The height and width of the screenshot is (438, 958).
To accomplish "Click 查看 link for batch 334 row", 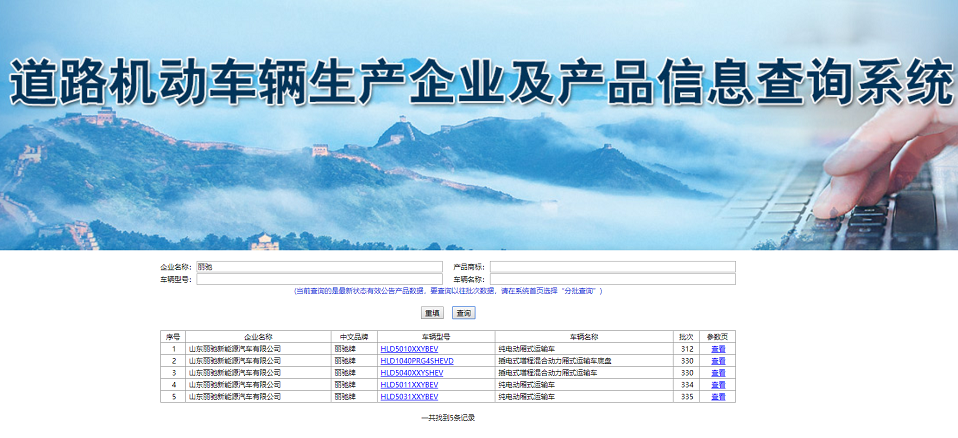I will pyautogui.click(x=718, y=385).
